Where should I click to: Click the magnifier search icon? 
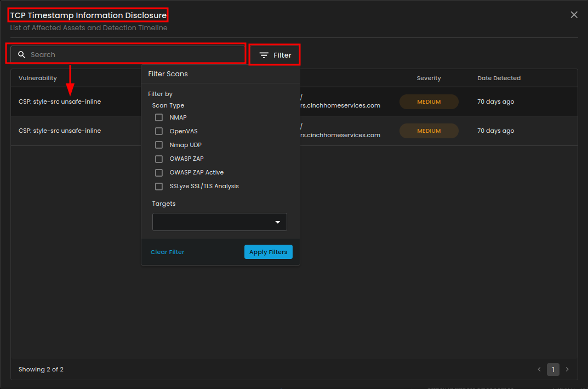[22, 55]
